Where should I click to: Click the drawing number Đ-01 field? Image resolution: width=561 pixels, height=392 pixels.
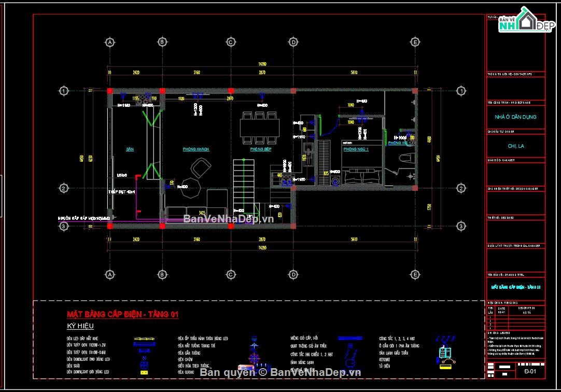coord(530,372)
